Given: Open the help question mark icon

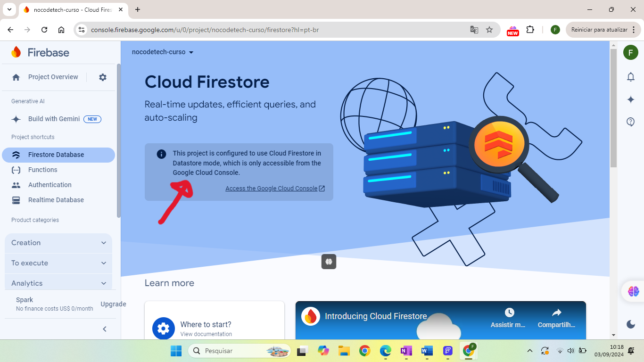Looking at the screenshot, I should [x=631, y=122].
